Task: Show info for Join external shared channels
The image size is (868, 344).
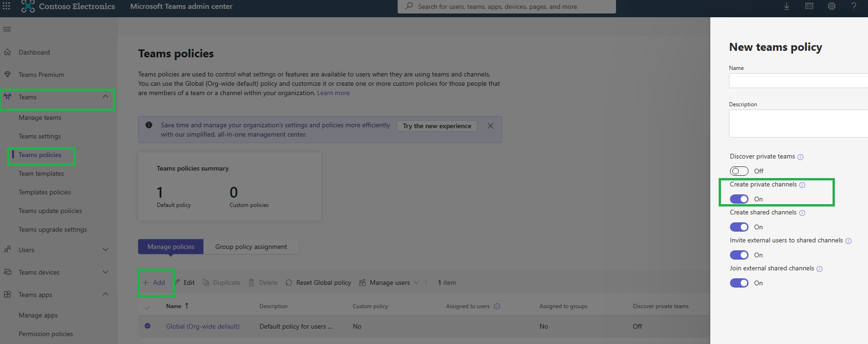Action: 819,269
